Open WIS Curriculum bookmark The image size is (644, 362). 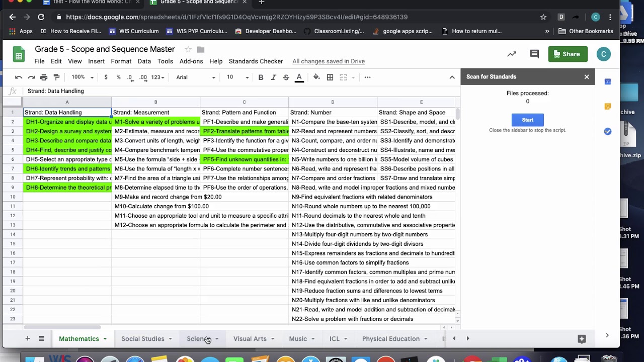point(133,31)
